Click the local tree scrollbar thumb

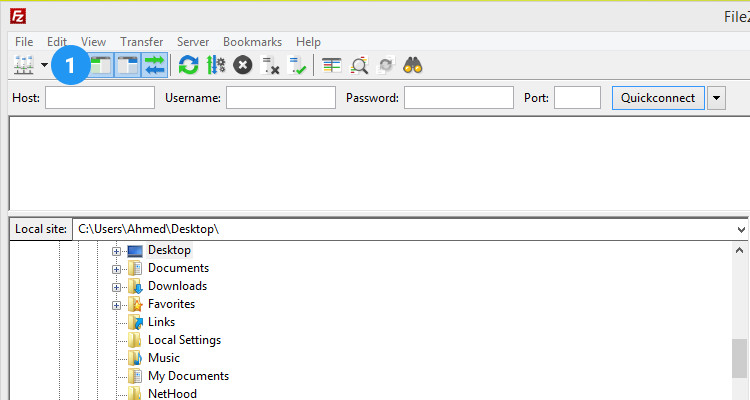[739, 359]
